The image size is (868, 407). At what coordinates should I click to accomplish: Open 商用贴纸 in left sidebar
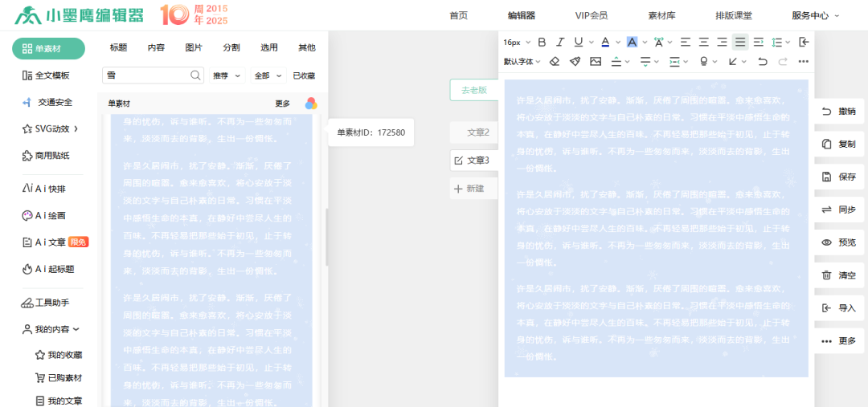[46, 156]
